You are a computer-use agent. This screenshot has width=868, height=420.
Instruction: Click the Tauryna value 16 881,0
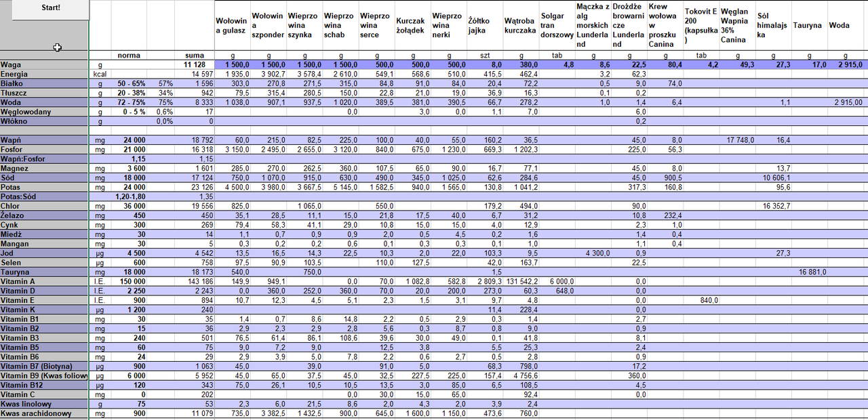tap(811, 272)
